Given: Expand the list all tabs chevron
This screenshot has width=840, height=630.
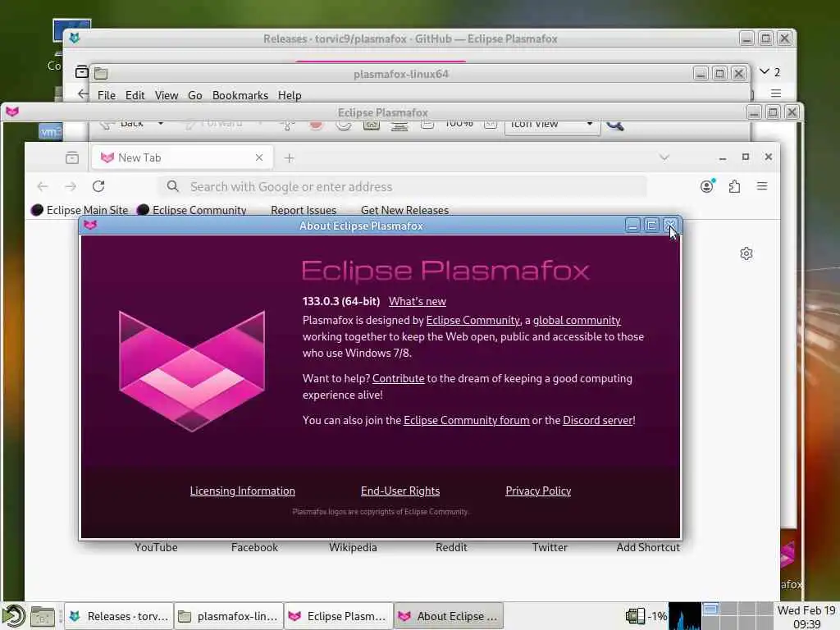Looking at the screenshot, I should (x=664, y=157).
